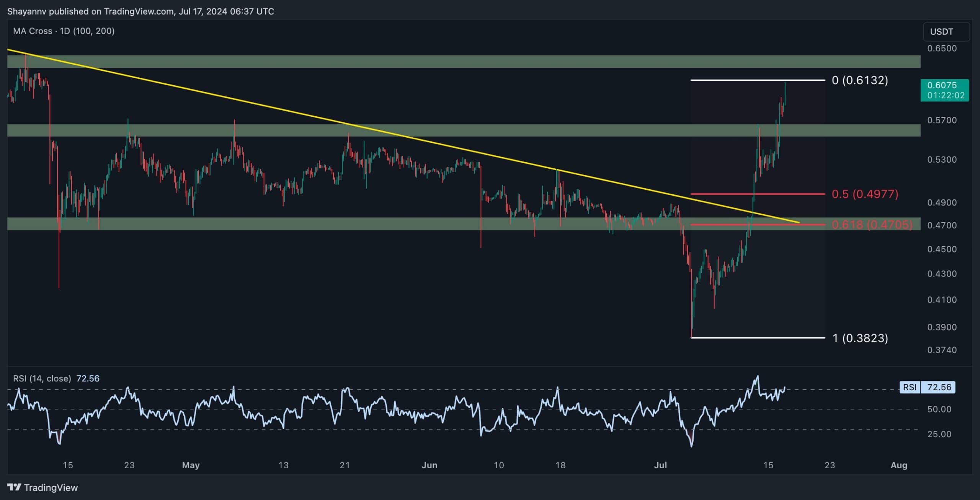Select the Fibonacci 0 (0.6132) level label
Image resolution: width=980 pixels, height=500 pixels.
coord(860,80)
